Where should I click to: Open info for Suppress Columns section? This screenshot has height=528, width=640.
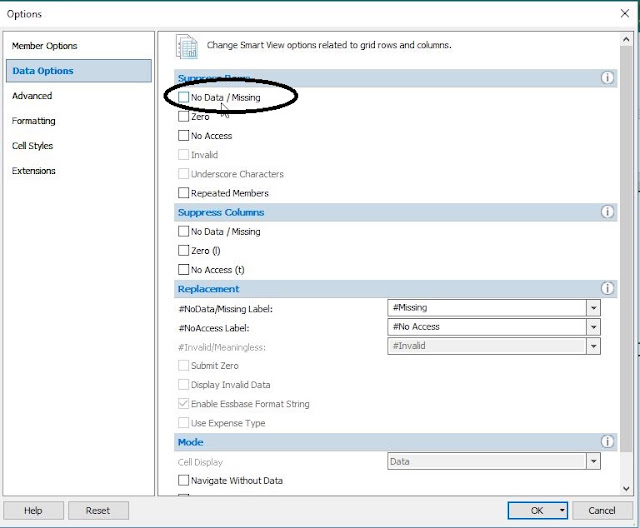coord(607,212)
